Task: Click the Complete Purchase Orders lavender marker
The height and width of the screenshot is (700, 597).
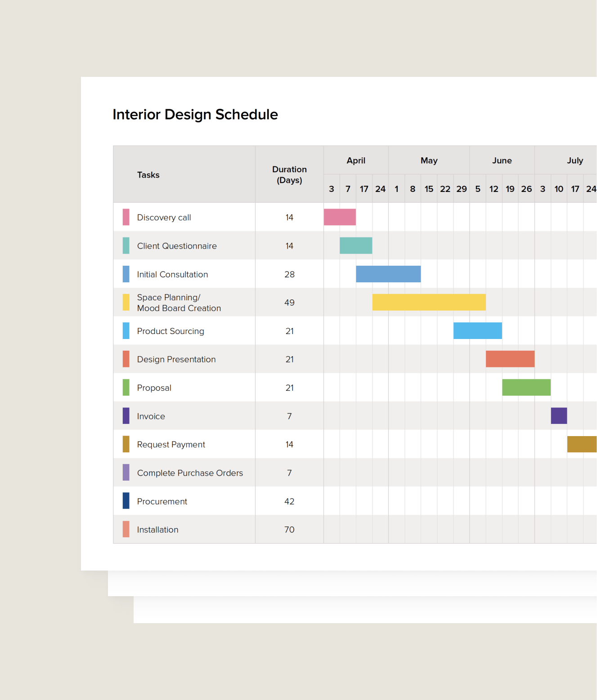Action: (x=126, y=473)
